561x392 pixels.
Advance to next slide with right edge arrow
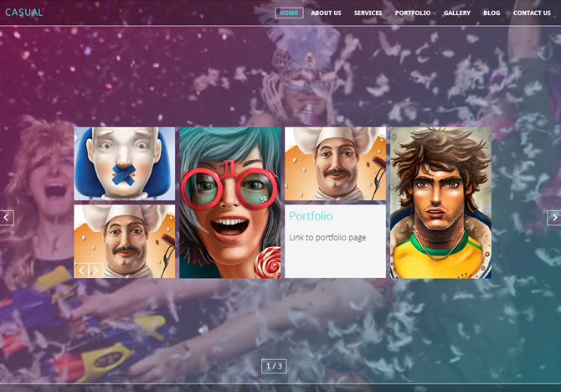click(x=553, y=218)
